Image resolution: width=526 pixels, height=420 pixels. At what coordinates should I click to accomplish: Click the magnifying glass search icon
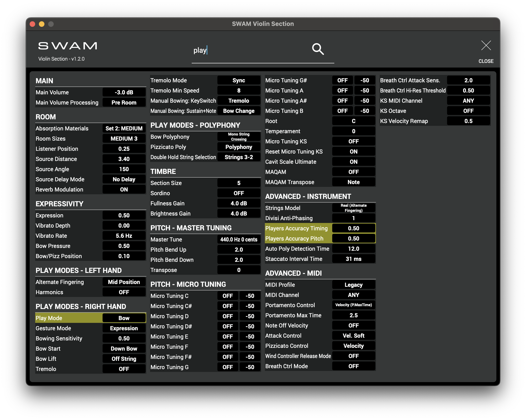tap(318, 49)
